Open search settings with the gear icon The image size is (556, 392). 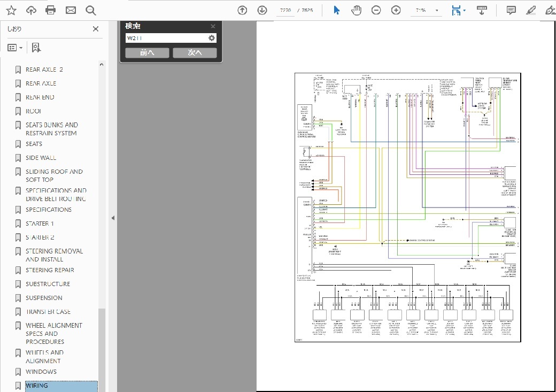click(x=212, y=38)
